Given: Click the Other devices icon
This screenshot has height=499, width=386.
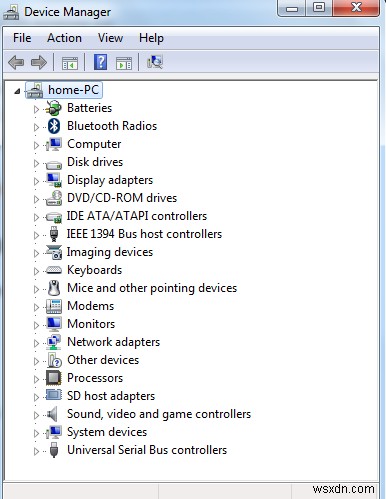Looking at the screenshot, I should tap(54, 360).
